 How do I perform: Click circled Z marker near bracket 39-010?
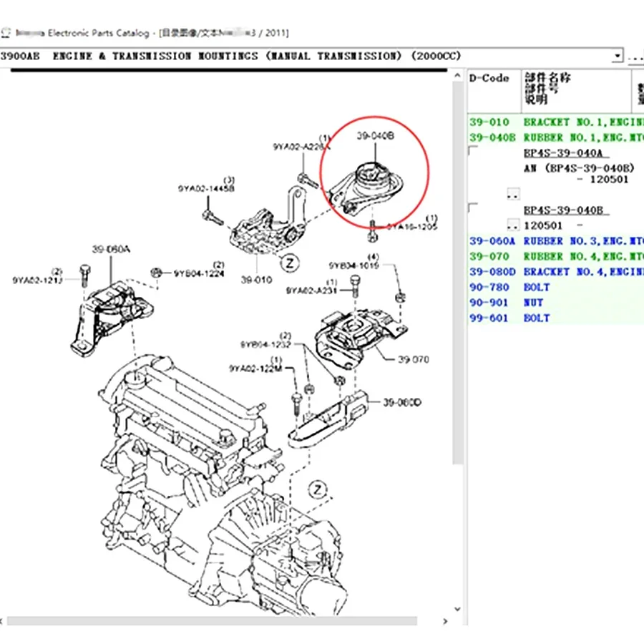[290, 263]
